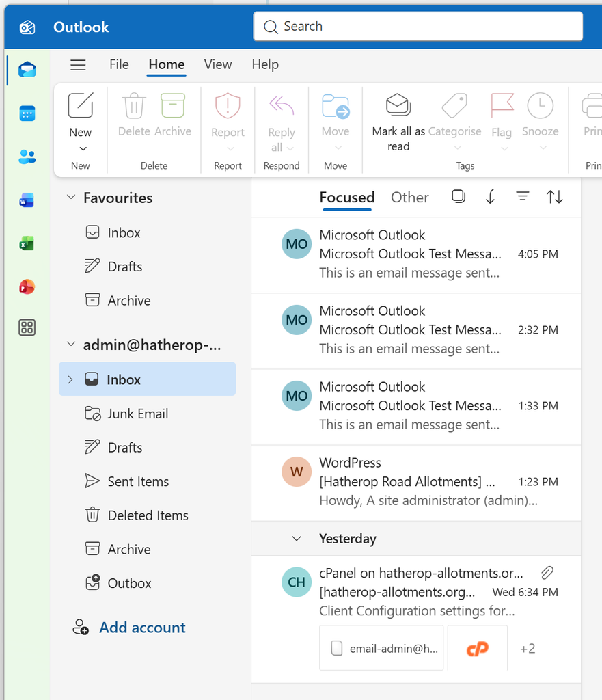
Task: Open Inbox under Favourites
Action: click(148, 232)
